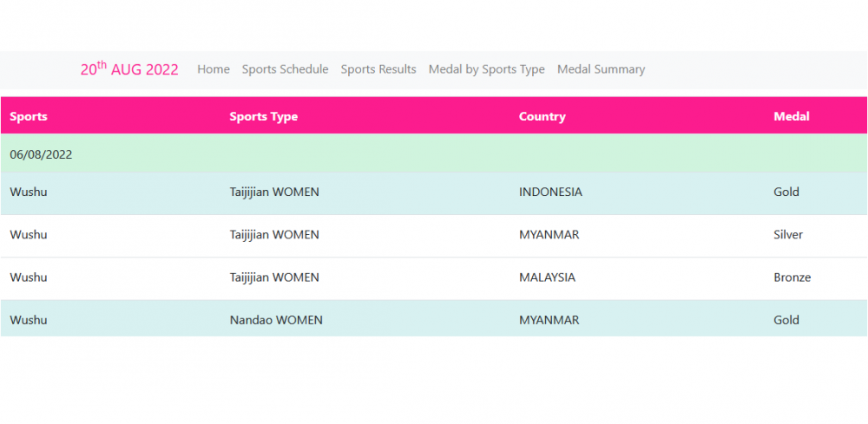Click the 20th AUG 2022 date heading
Screen dimensions: 868x424
click(129, 69)
